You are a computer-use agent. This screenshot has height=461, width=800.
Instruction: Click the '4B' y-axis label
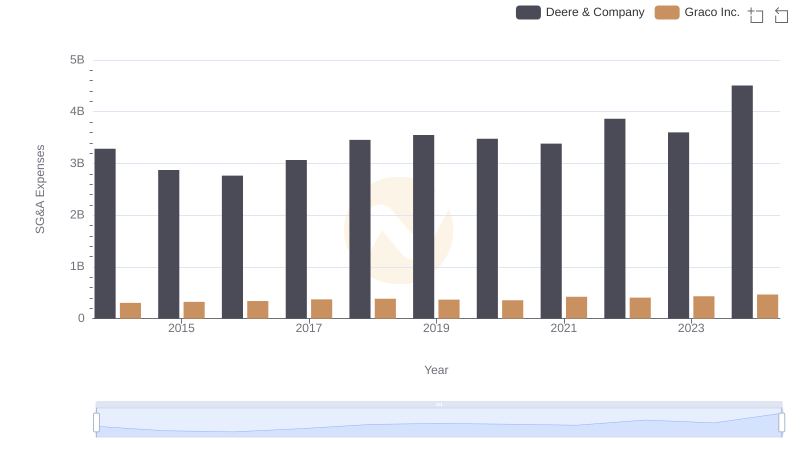(x=77, y=111)
